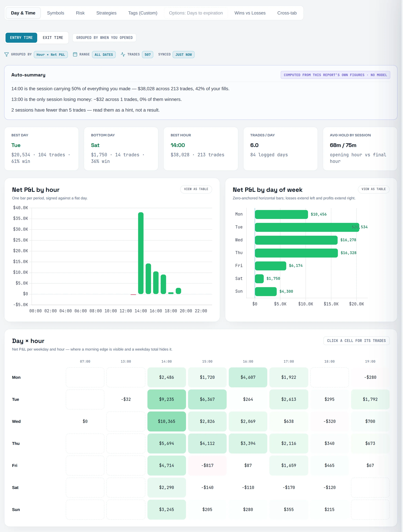
Task: Select the Best Day Tue card
Action: point(42,149)
